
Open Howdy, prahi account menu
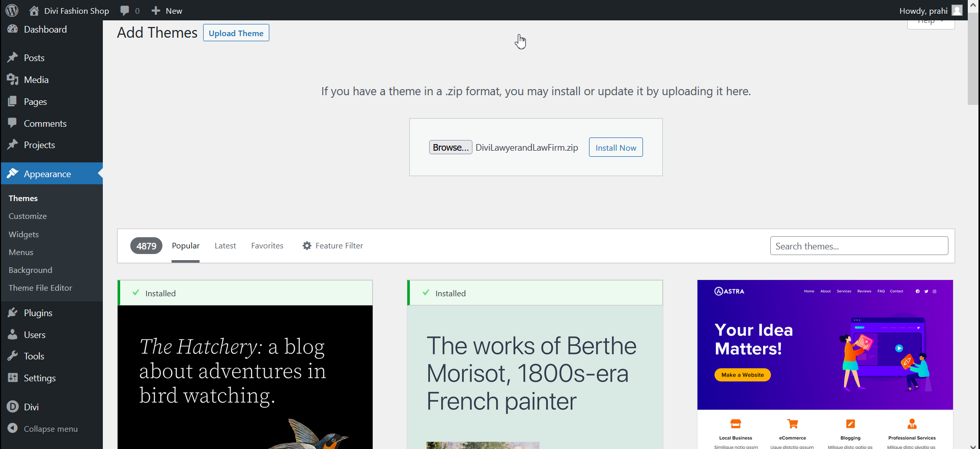click(931, 11)
